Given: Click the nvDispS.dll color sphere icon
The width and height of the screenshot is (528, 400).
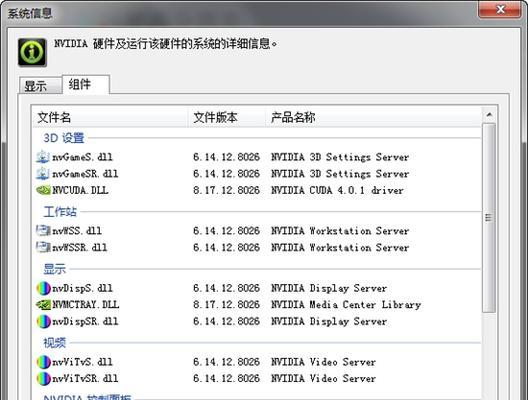Looking at the screenshot, I should click(43, 288).
